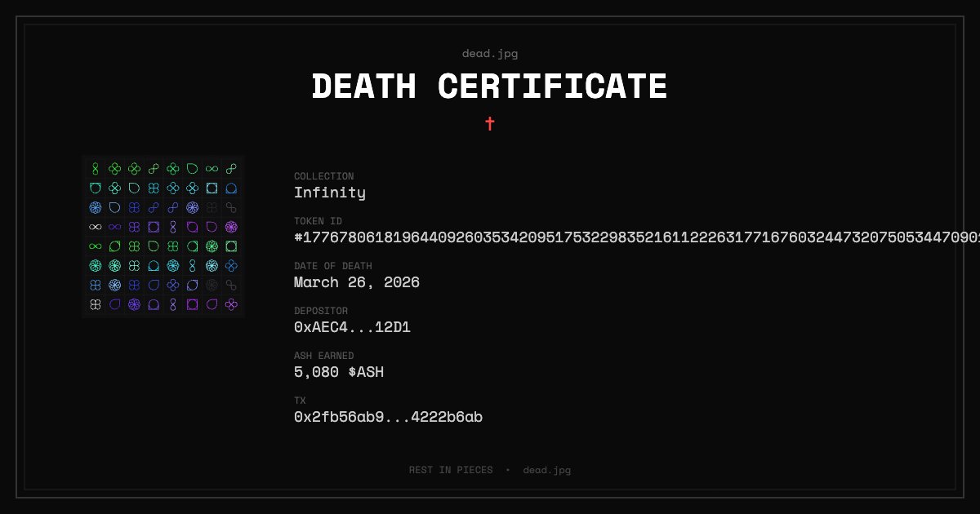Select the 'ASH EARNED' label
The height and width of the screenshot is (514, 980).
coord(324,356)
